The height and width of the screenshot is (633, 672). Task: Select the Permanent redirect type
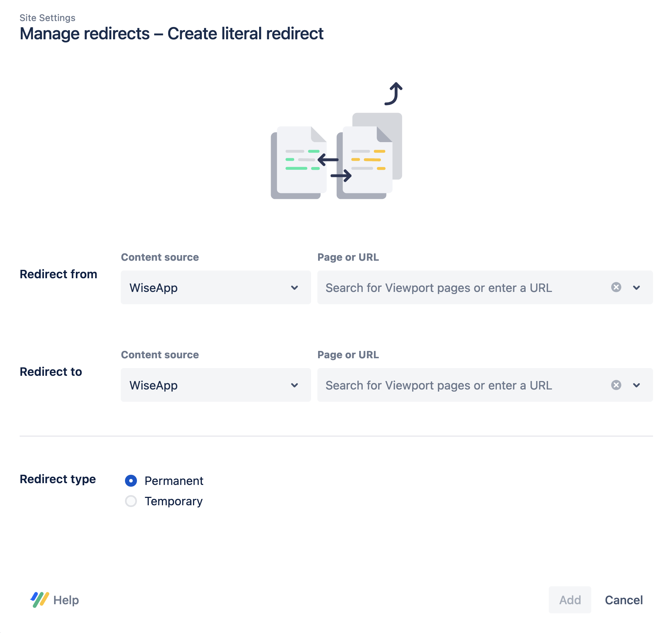131,481
